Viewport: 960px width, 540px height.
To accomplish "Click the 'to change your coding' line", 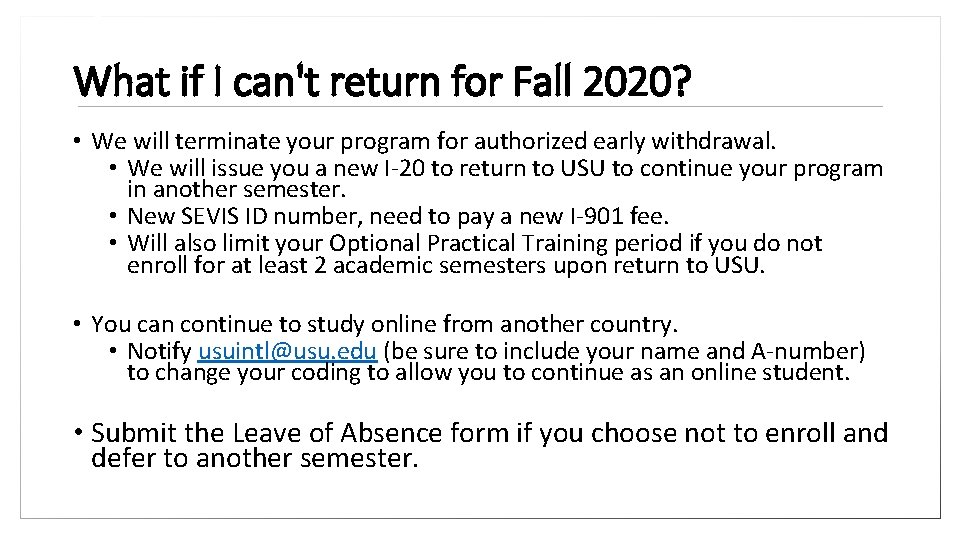I will tap(489, 373).
